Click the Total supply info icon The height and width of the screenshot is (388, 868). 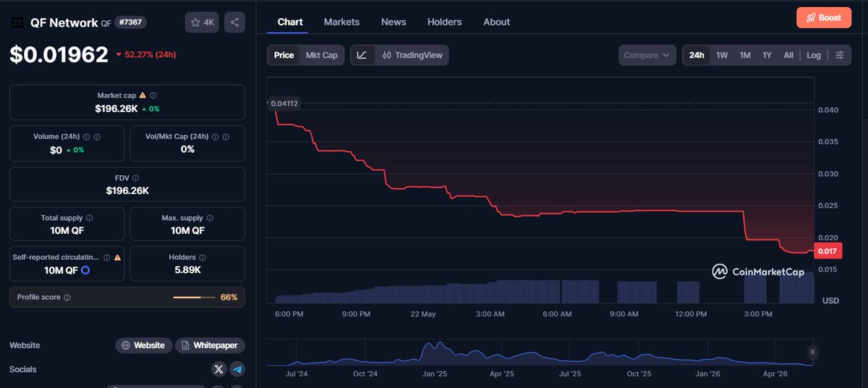coord(89,218)
